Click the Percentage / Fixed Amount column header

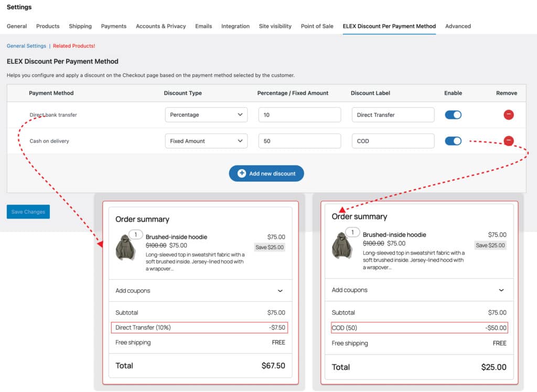coord(293,93)
